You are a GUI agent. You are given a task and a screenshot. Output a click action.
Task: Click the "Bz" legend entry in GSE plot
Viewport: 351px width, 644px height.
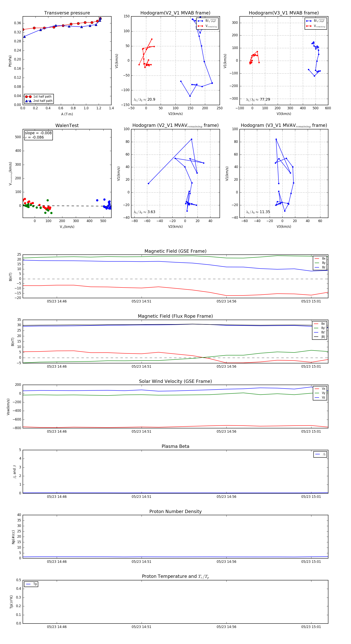coord(320,268)
